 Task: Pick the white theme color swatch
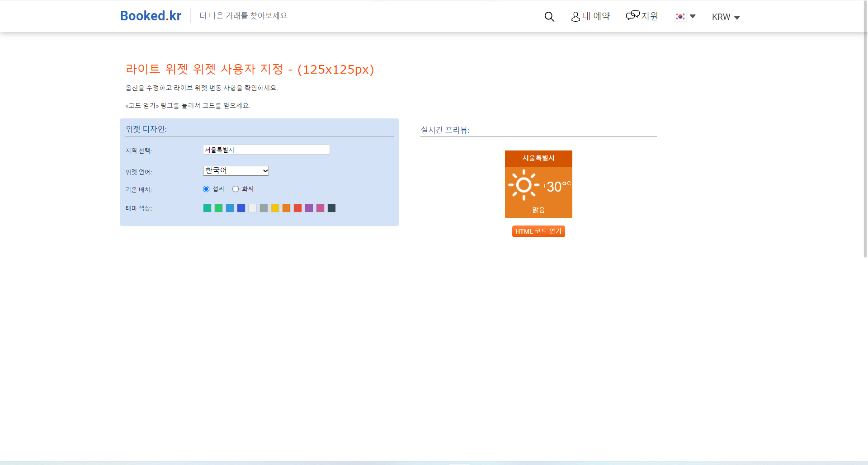pyautogui.click(x=252, y=208)
